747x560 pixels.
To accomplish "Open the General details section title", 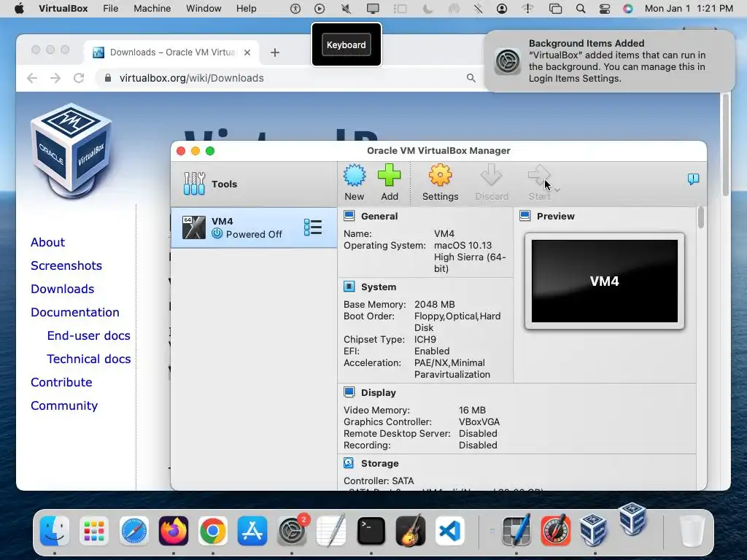I will (x=379, y=216).
